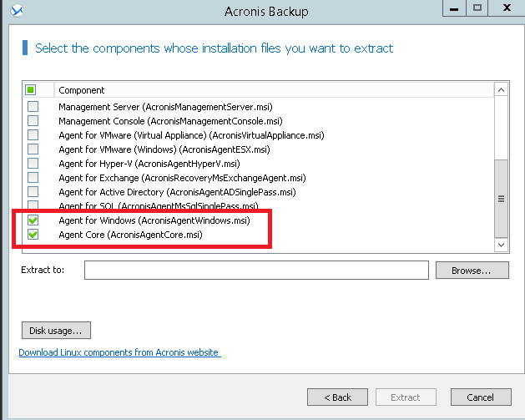525x420 pixels.
Task: Toggle the select-all checkbox in Component header
Action: coord(31,90)
